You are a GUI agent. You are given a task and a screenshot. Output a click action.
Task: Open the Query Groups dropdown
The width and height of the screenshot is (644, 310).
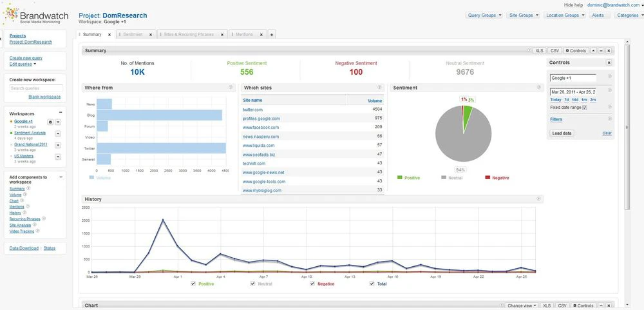485,15
